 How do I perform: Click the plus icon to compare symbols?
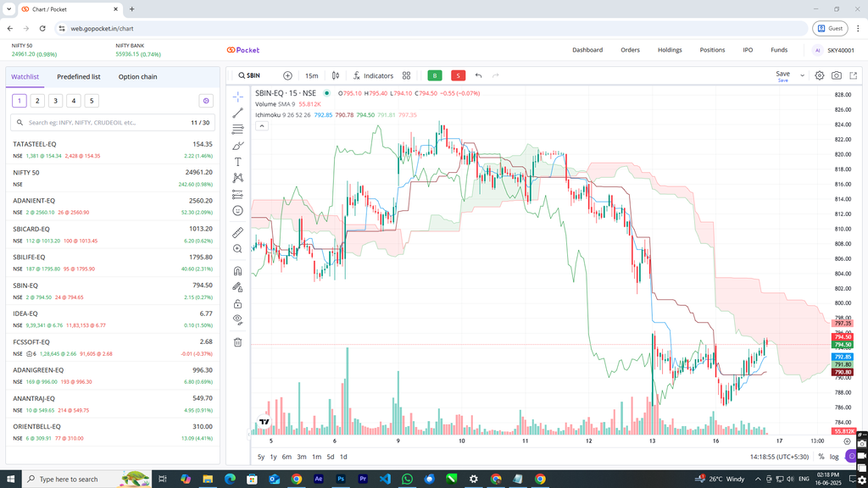[x=287, y=75]
